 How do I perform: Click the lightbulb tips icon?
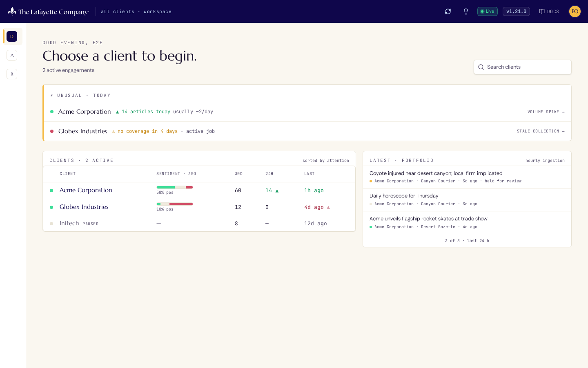point(466,11)
